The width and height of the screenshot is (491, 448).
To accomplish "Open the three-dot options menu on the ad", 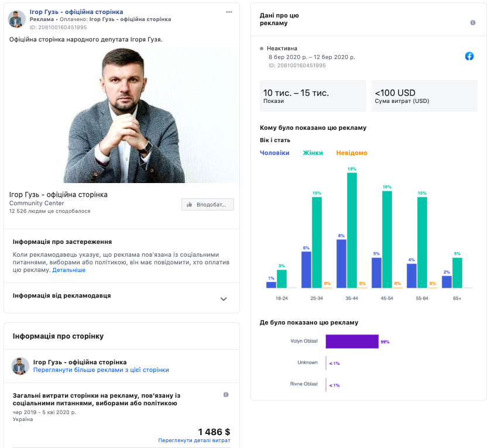I will pyautogui.click(x=229, y=12).
